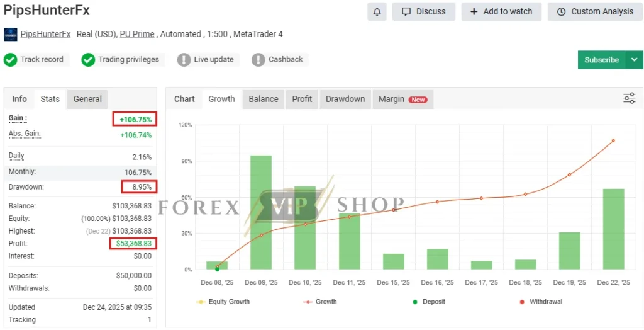Click the +106.75% gain value
644x330 pixels.
tap(136, 120)
